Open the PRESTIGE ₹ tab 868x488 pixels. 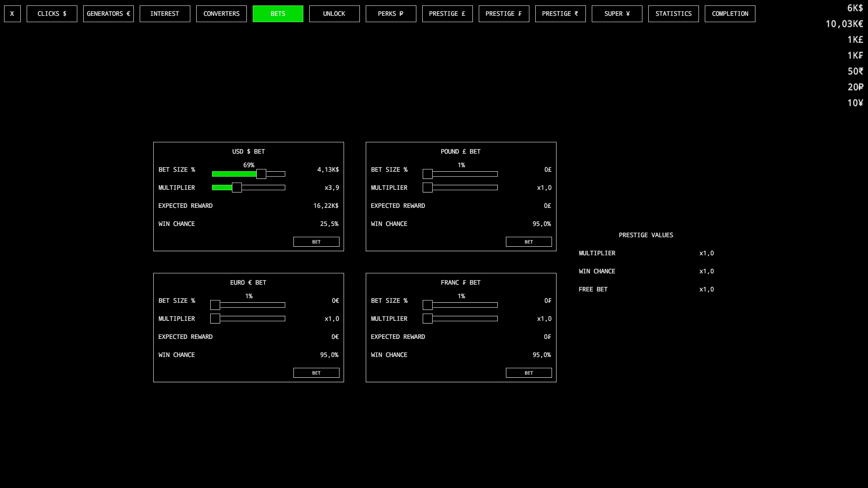(x=560, y=14)
